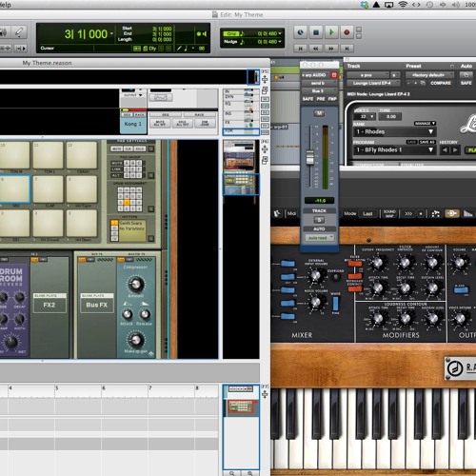The width and height of the screenshot is (476, 476).
Task: Click the Sound Map button in the synth toolbar
Action: click(x=389, y=213)
